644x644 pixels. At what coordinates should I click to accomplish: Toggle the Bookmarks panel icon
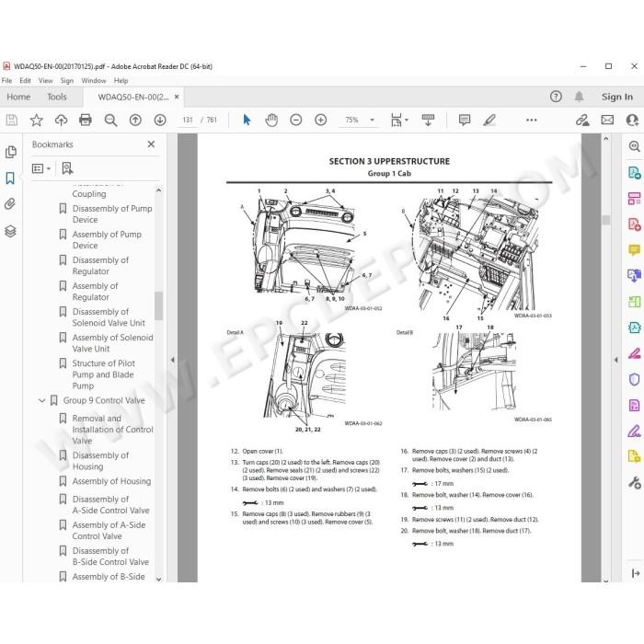click(10, 178)
